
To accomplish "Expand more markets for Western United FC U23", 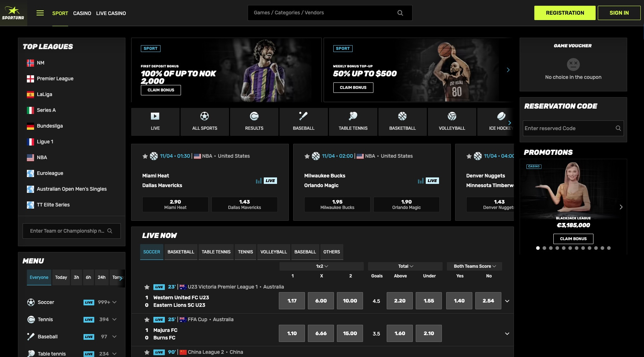I will point(507,301).
